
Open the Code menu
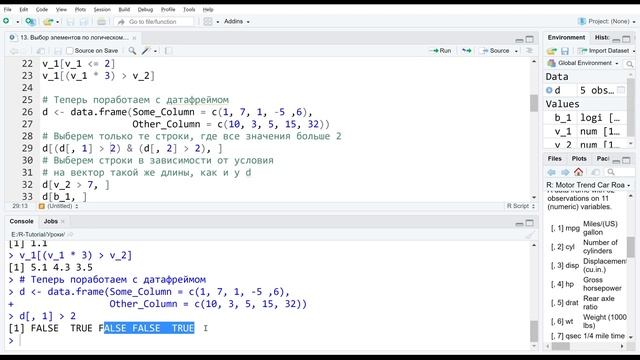click(x=42, y=9)
